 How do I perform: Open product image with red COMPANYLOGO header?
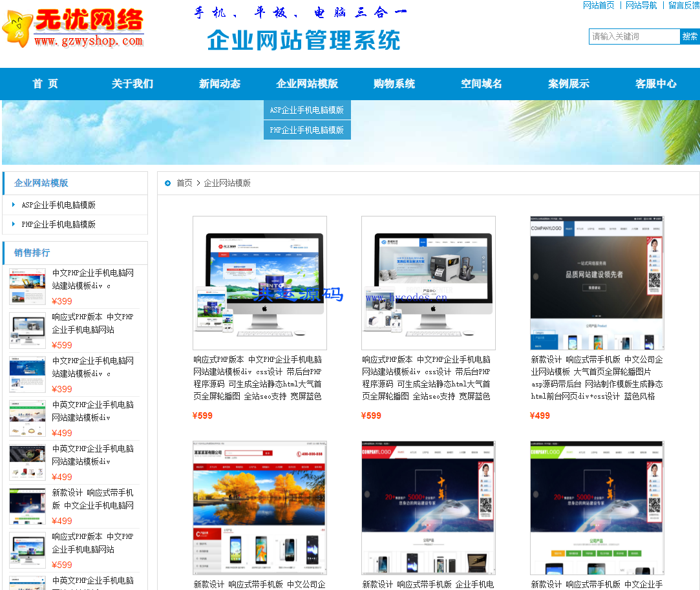pos(429,508)
